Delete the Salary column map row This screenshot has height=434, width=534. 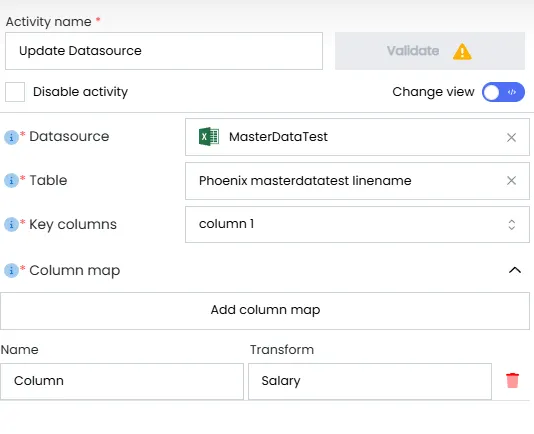pyautogui.click(x=512, y=381)
